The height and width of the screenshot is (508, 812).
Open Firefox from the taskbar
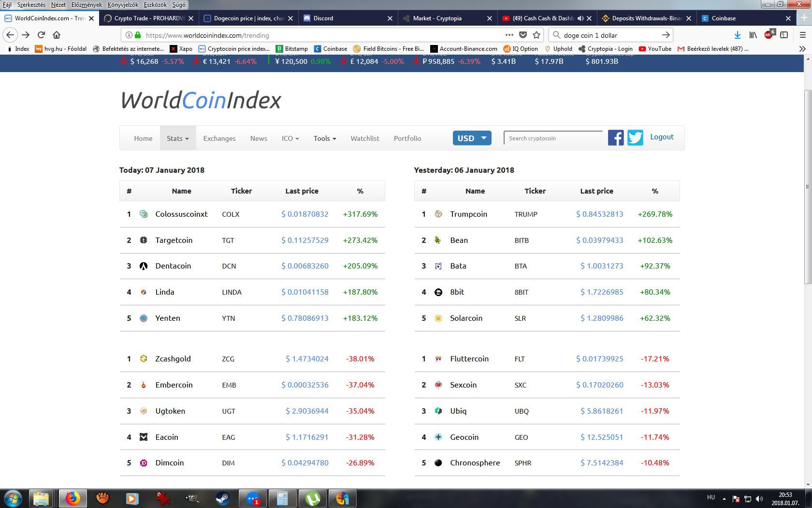pos(72,498)
